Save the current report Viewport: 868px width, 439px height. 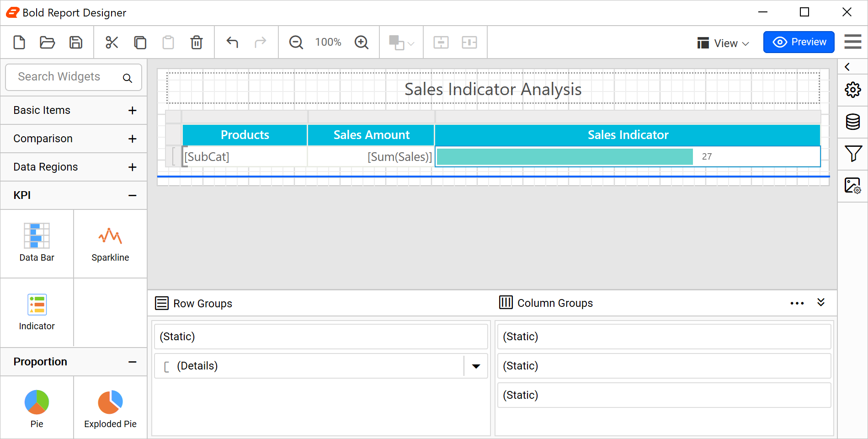(x=76, y=42)
